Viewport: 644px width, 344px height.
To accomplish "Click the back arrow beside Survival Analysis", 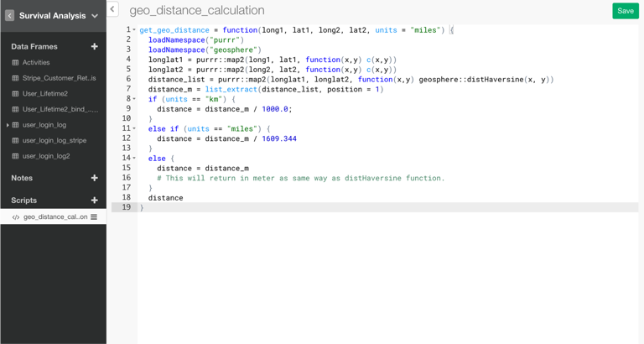I will 10,15.
